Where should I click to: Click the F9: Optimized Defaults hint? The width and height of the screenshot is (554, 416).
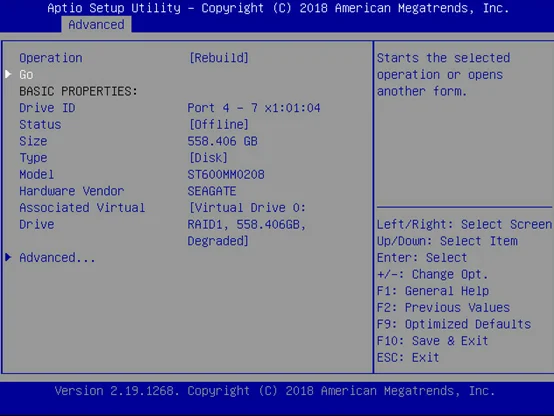(454, 324)
